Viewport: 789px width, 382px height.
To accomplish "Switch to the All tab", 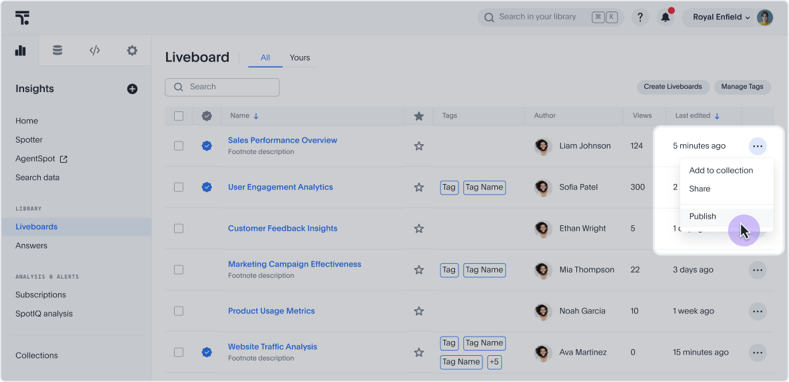I will (x=265, y=58).
